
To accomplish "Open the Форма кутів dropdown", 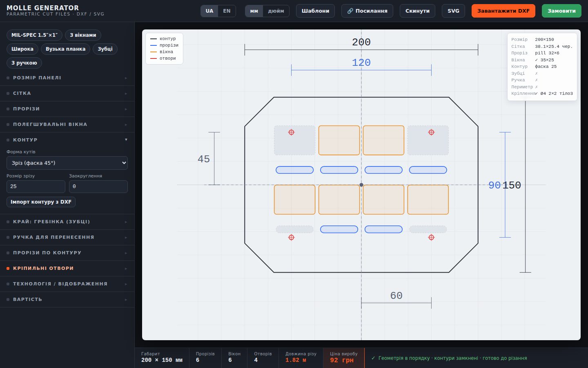I will [x=67, y=163].
